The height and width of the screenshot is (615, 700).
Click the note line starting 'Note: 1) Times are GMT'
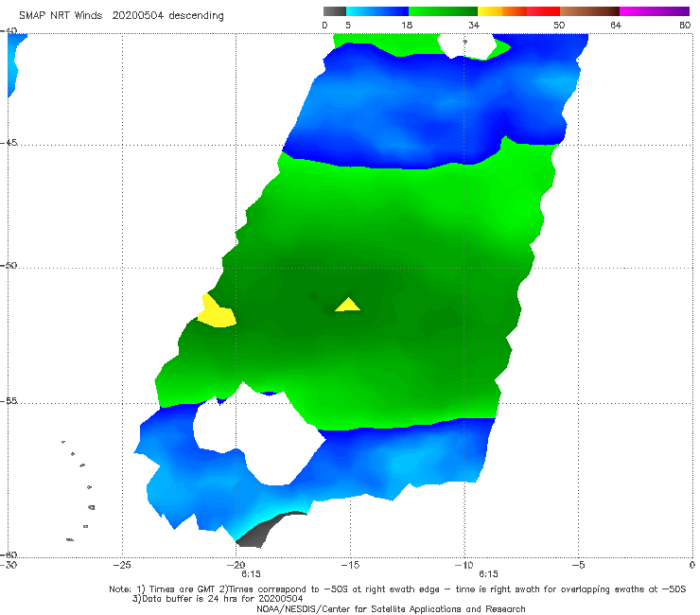click(397, 589)
